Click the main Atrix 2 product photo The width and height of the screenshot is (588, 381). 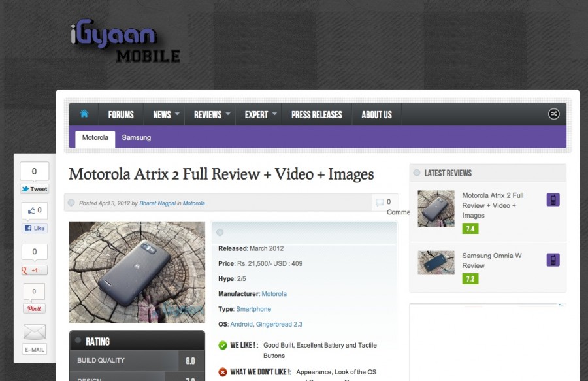coord(137,272)
